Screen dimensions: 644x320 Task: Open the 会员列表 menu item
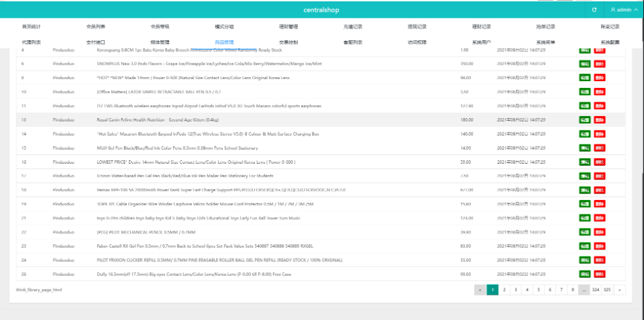pos(95,27)
